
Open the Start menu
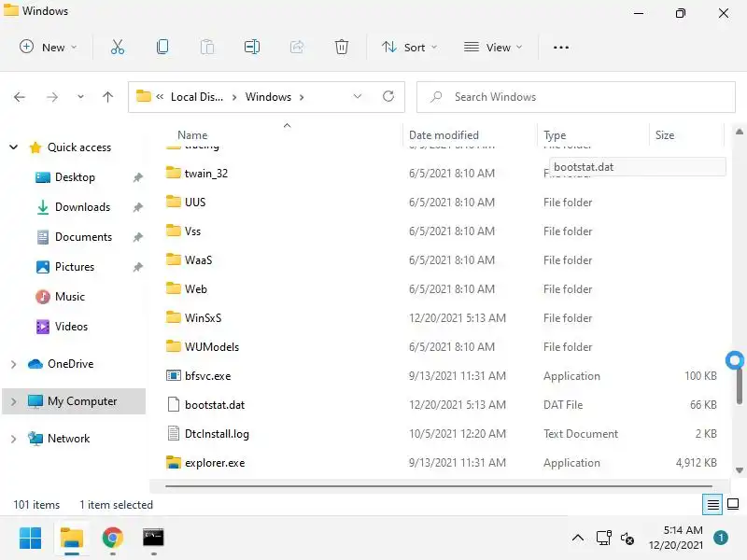pos(31,539)
